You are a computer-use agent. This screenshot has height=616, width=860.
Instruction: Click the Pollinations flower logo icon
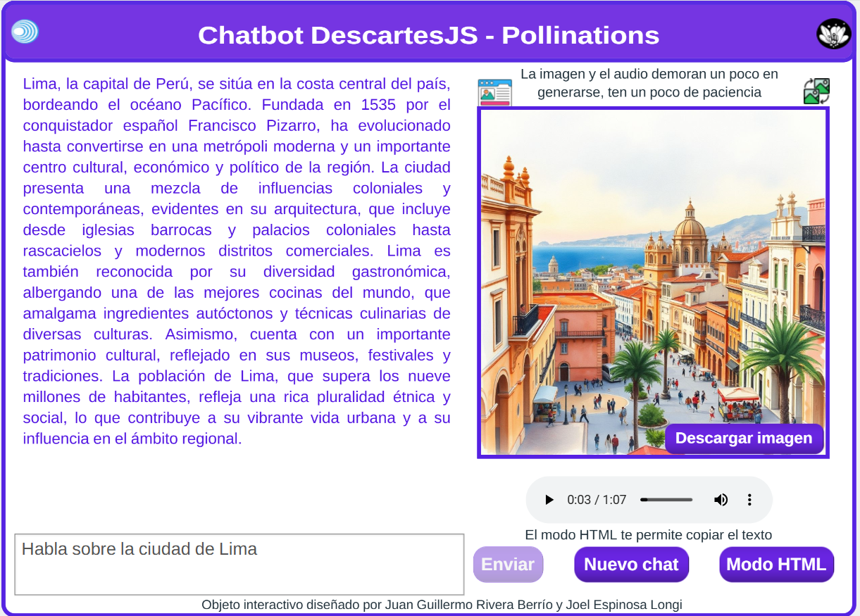[x=834, y=34]
